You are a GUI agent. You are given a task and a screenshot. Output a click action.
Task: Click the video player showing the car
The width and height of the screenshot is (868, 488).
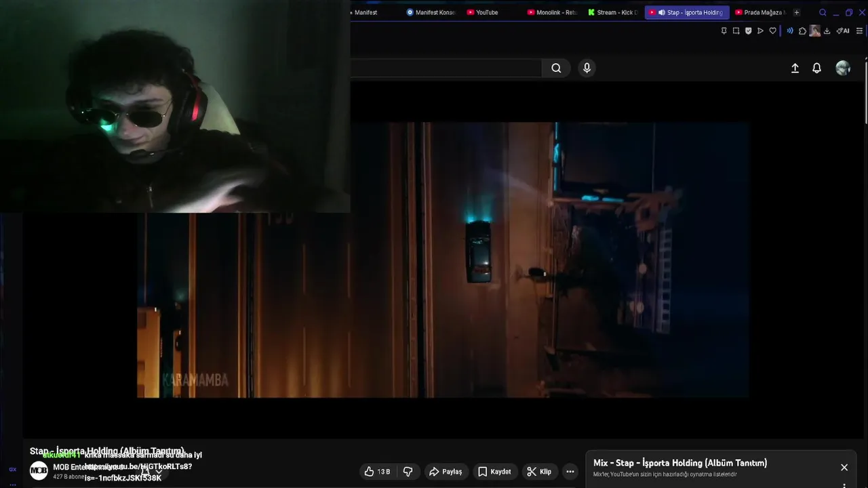coord(443,260)
